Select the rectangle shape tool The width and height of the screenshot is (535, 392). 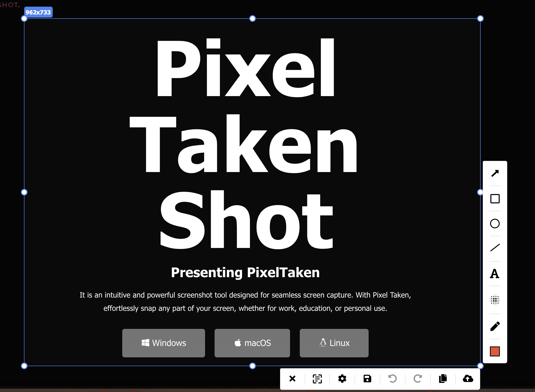pyautogui.click(x=495, y=199)
